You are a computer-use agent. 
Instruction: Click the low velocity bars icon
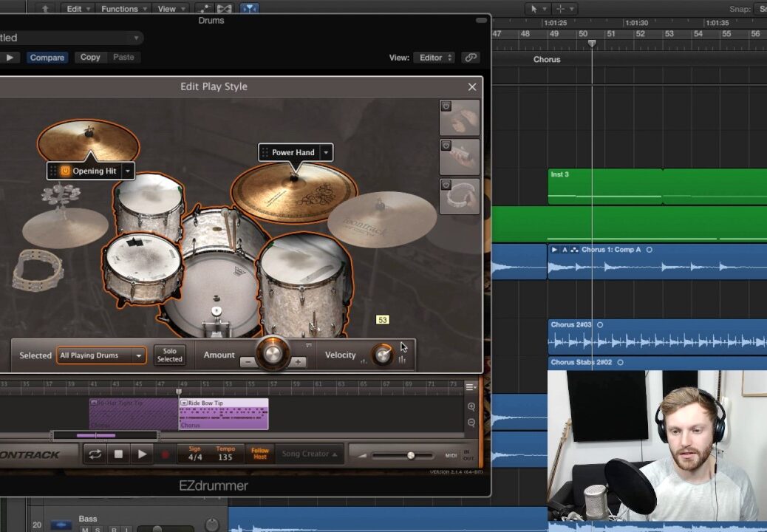tap(364, 361)
